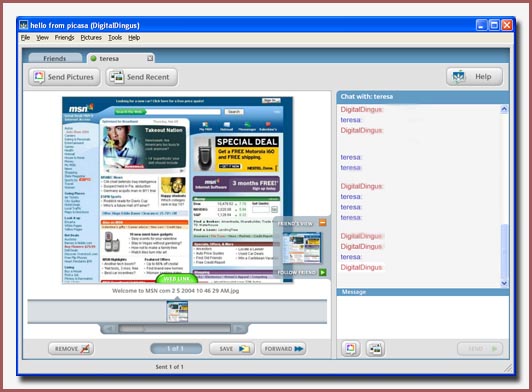Click the chat scrollbar's down arrow
This screenshot has height=392, width=532.
504,283
